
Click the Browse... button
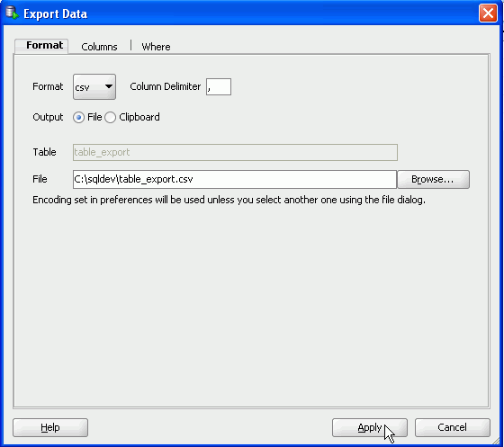(433, 179)
